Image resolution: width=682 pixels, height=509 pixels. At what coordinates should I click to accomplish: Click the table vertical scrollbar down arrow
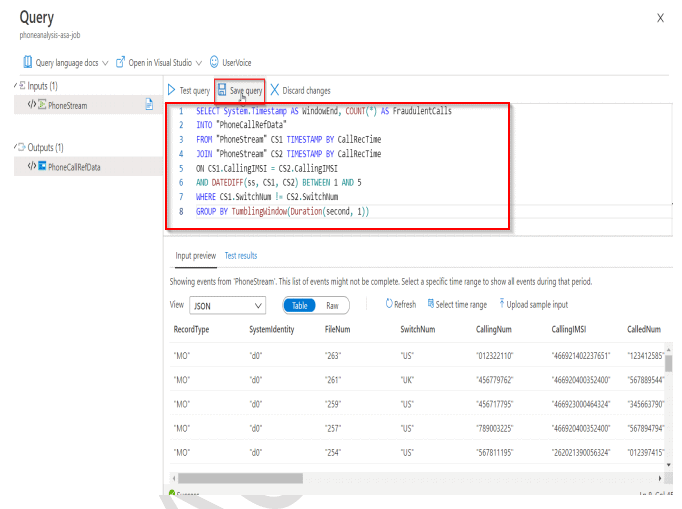669,464
